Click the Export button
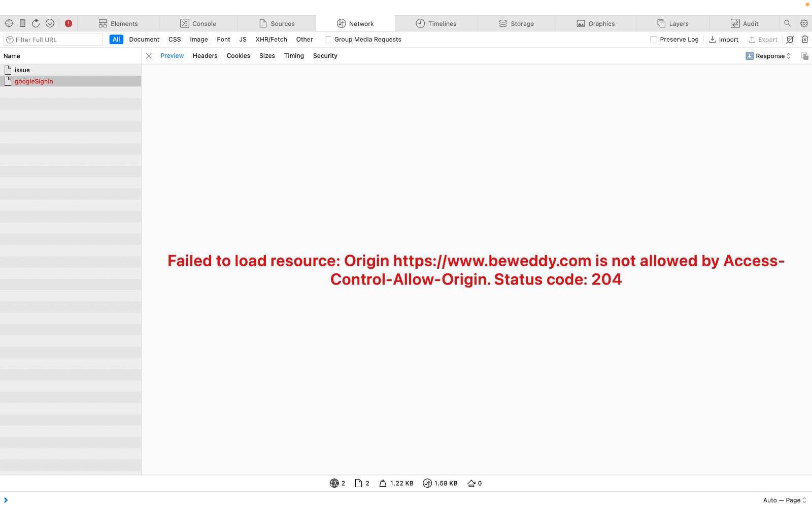Viewport: 812px width, 508px height. (763, 40)
